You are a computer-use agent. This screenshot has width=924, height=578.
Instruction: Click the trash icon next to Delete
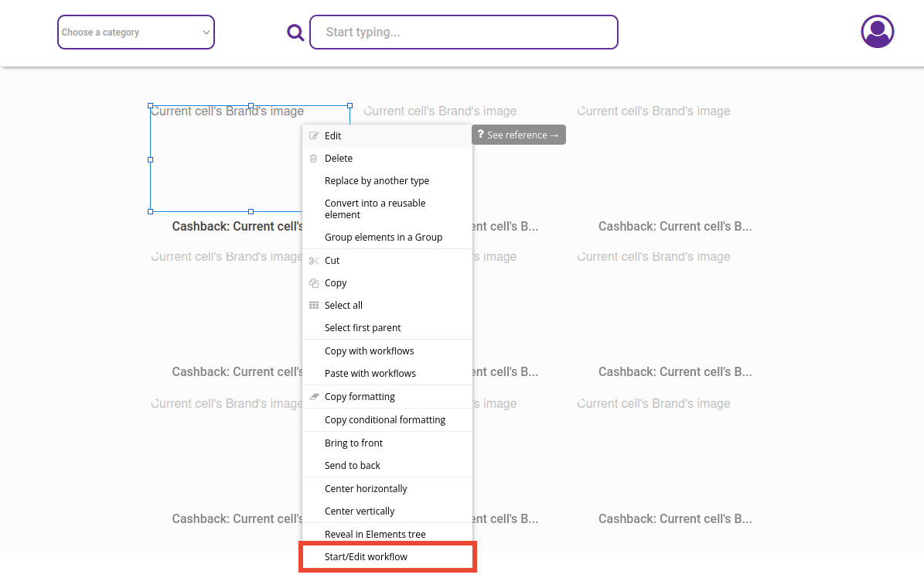pyautogui.click(x=314, y=158)
